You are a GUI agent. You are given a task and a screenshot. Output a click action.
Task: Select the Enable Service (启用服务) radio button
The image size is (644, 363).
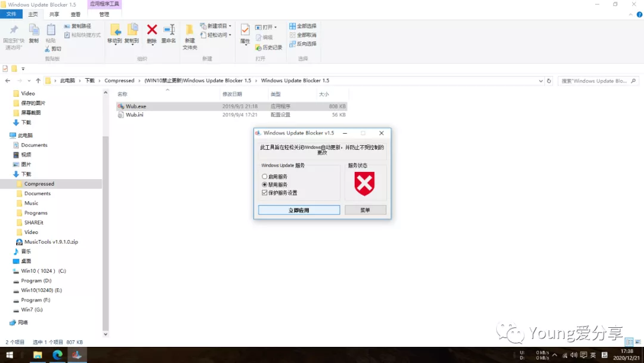(x=265, y=177)
